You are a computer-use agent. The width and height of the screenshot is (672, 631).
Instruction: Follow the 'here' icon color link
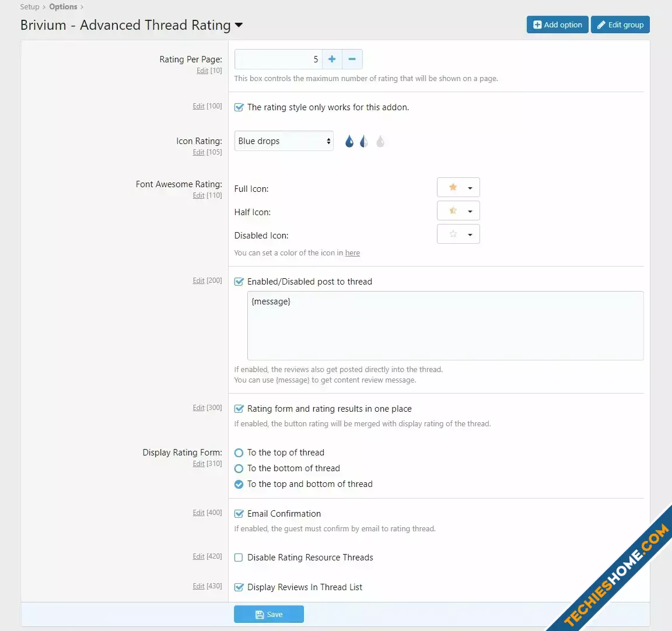[x=352, y=253]
